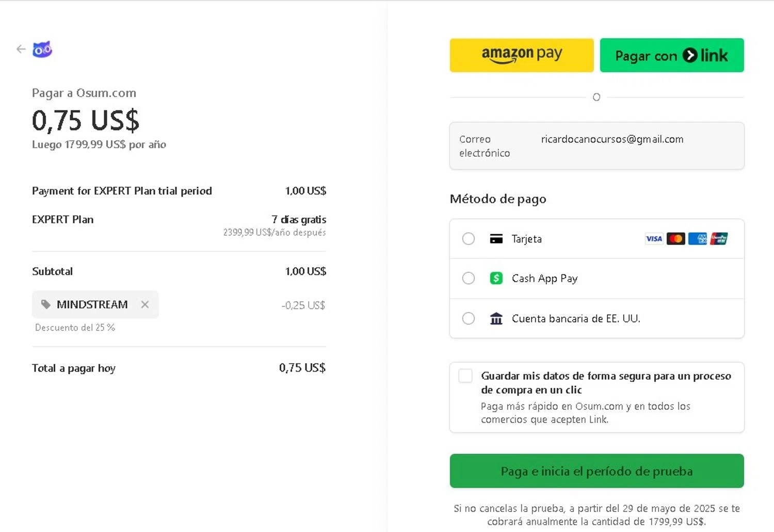Screen dimensions: 774x532
Task: Pay with Amazon Pay button
Action: pyautogui.click(x=522, y=55)
